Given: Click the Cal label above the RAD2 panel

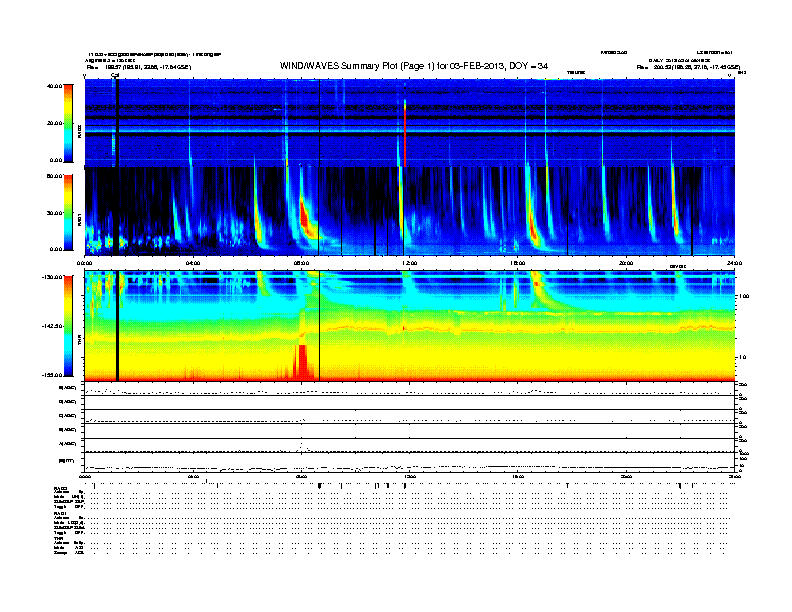Looking at the screenshot, I should (115, 76).
